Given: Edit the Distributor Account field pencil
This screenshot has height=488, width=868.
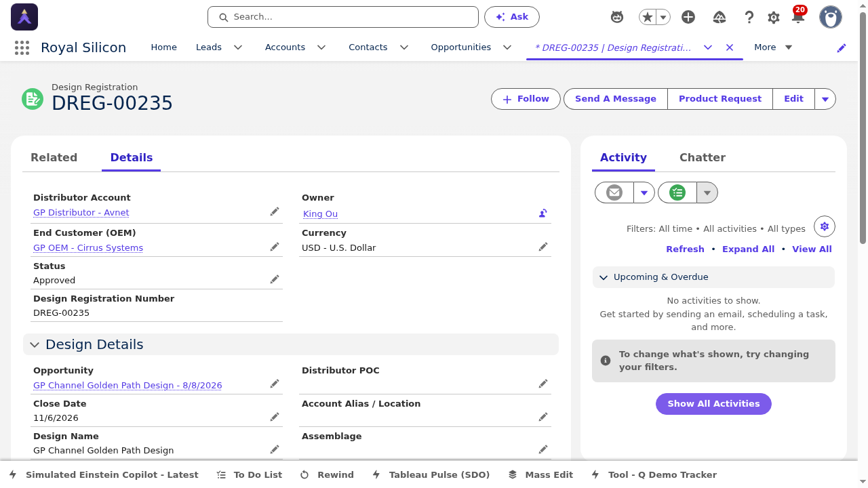Looking at the screenshot, I should point(275,211).
